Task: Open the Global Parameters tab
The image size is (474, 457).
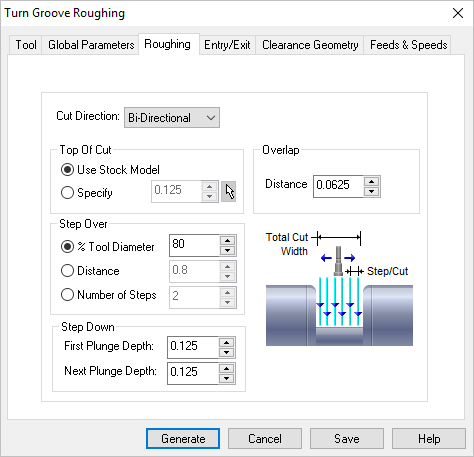Action: [x=91, y=45]
